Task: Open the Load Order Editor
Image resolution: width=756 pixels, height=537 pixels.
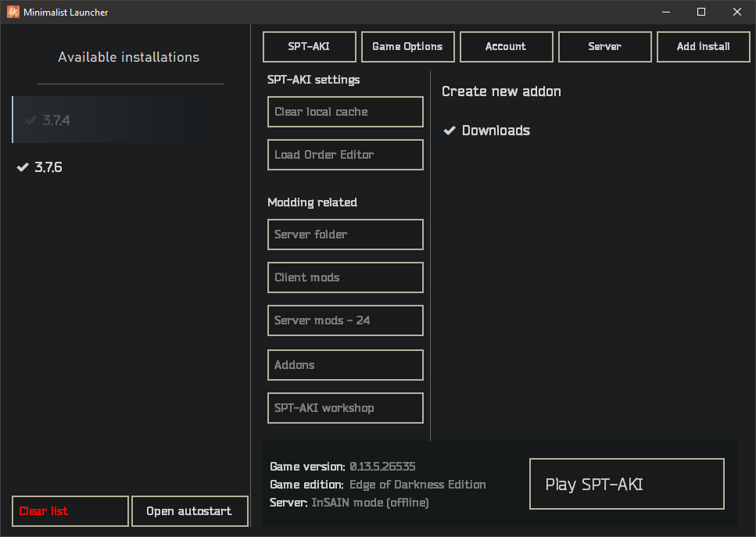Action: [x=345, y=155]
